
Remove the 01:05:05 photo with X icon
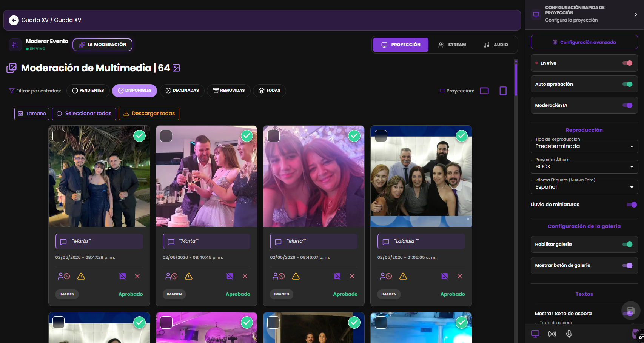[460, 276]
